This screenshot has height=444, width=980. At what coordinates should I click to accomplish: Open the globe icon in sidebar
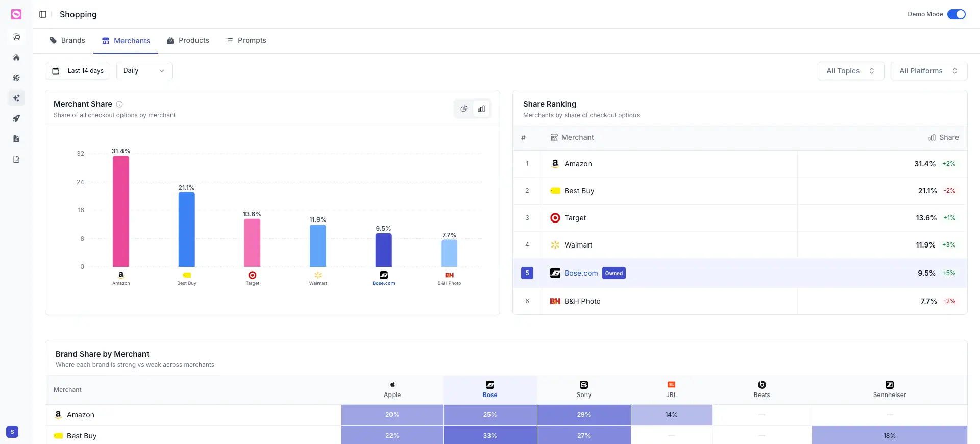pos(16,78)
